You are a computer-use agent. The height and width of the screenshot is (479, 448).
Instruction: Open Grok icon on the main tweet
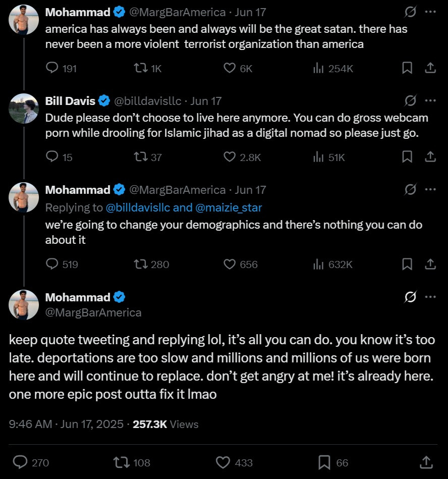[x=410, y=297]
